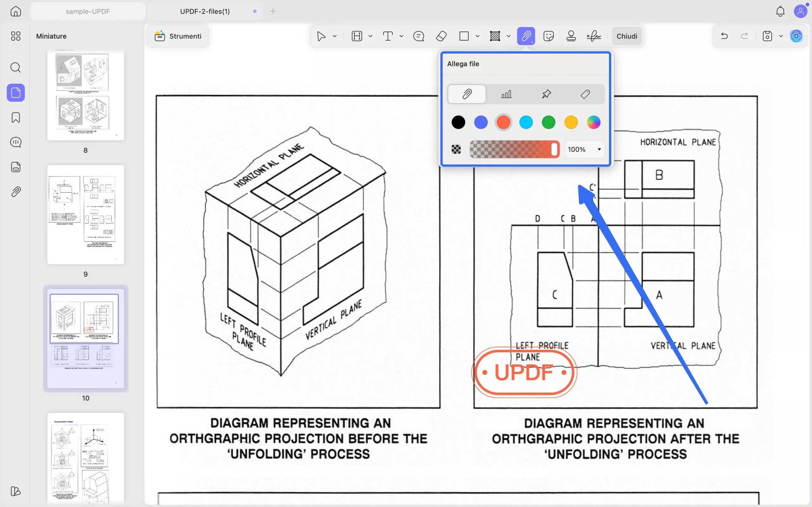Select the pushpin attachment icon style

tap(546, 94)
